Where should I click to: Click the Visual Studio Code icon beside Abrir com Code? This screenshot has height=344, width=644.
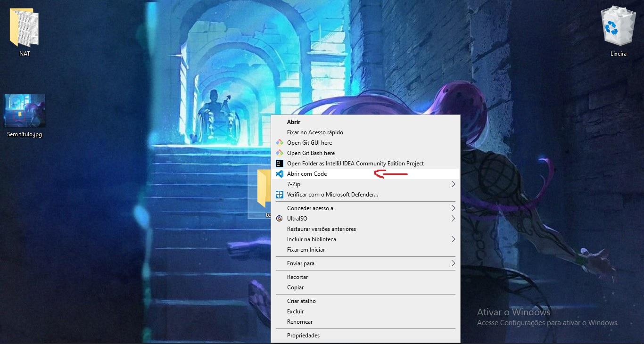pos(280,173)
